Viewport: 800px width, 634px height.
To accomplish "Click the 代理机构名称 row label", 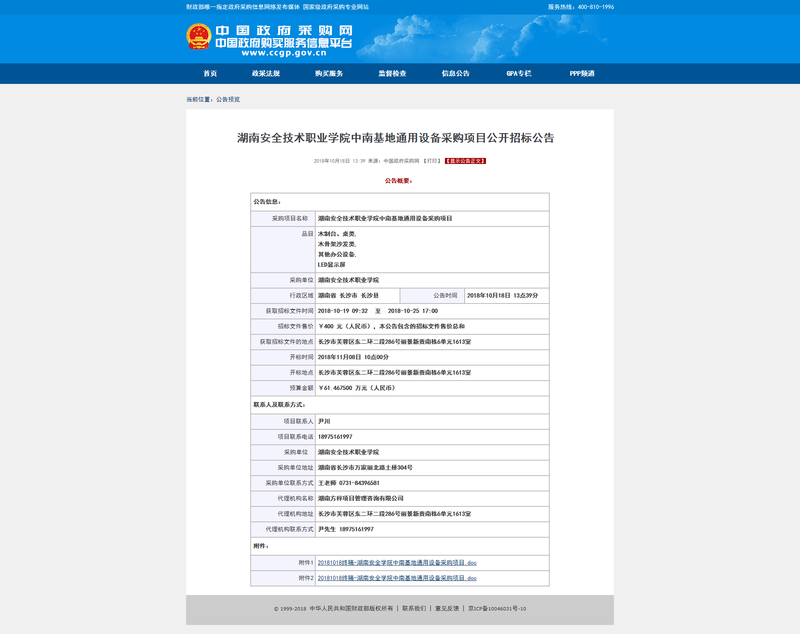I will pos(295,498).
